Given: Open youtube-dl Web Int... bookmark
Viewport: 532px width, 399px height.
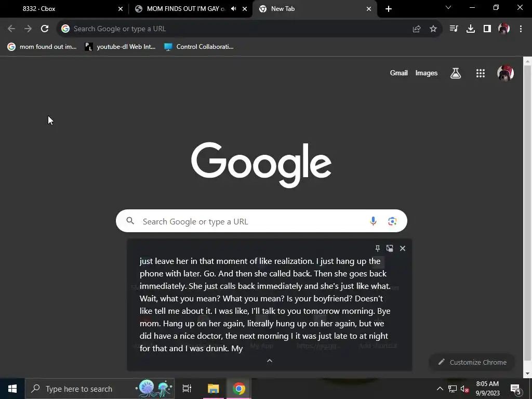Looking at the screenshot, I should pyautogui.click(x=120, y=47).
